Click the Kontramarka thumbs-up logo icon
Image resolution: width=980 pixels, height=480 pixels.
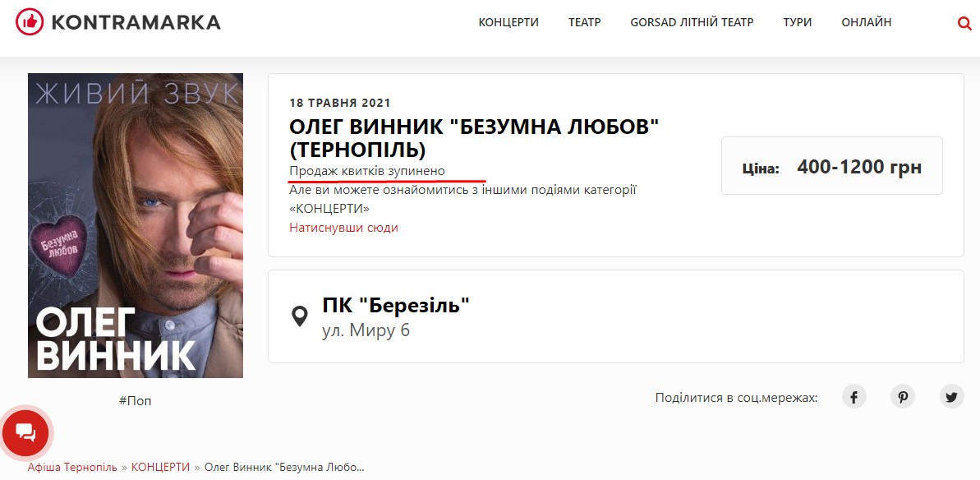tap(30, 22)
